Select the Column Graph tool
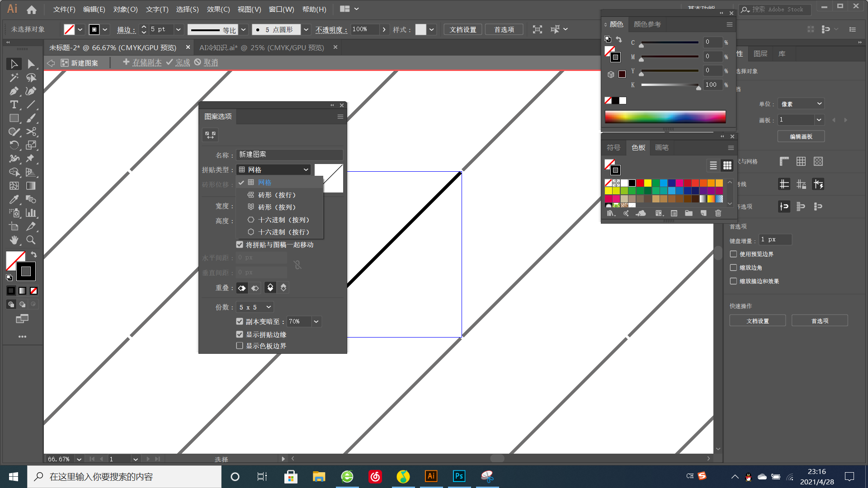This screenshot has width=868, height=488. click(31, 213)
